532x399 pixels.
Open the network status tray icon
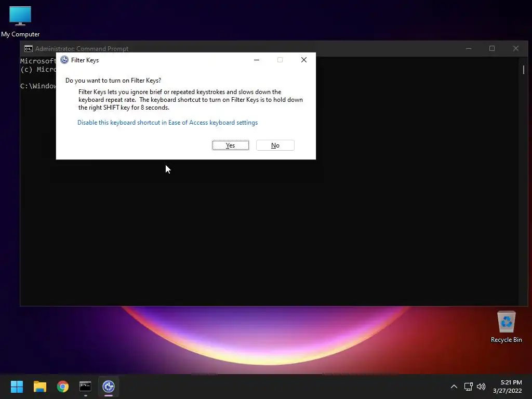469,387
